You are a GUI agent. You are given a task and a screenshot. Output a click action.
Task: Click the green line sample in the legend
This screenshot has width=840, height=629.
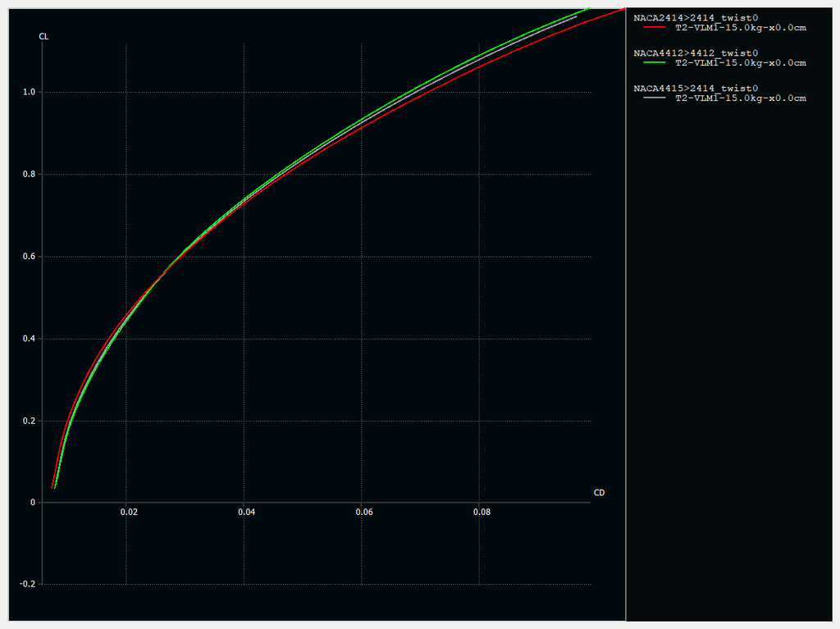point(654,63)
